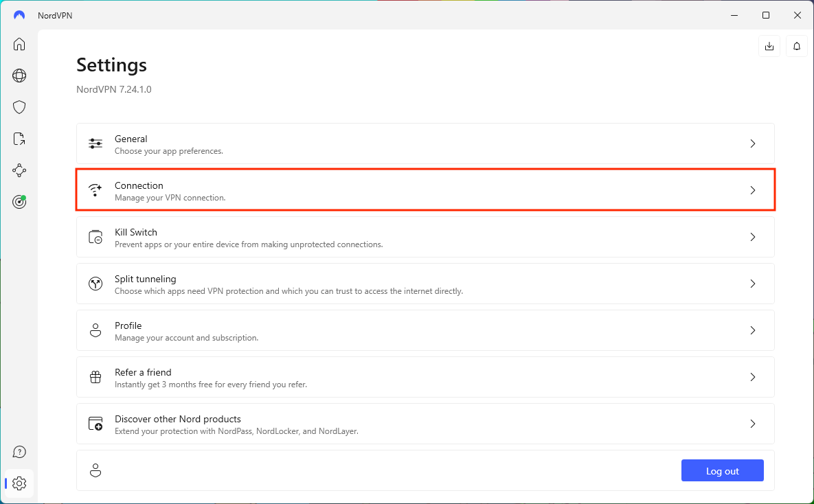The width and height of the screenshot is (814, 504).
Task: Select the file sharing sidebar icon
Action: 19,139
